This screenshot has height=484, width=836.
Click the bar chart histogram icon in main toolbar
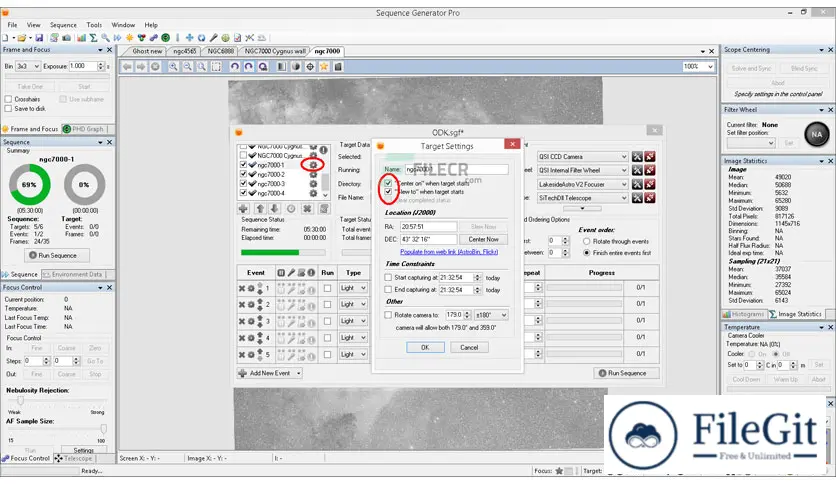81,38
